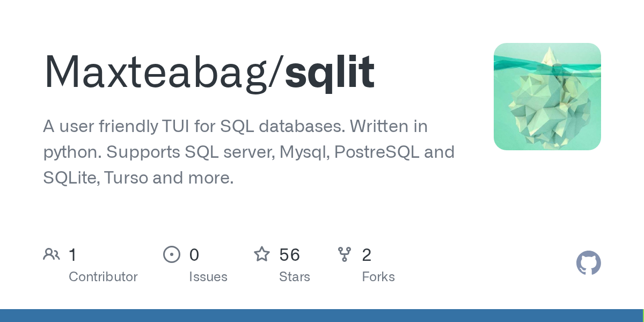Open the Issues label
The image size is (644, 322).
click(208, 277)
